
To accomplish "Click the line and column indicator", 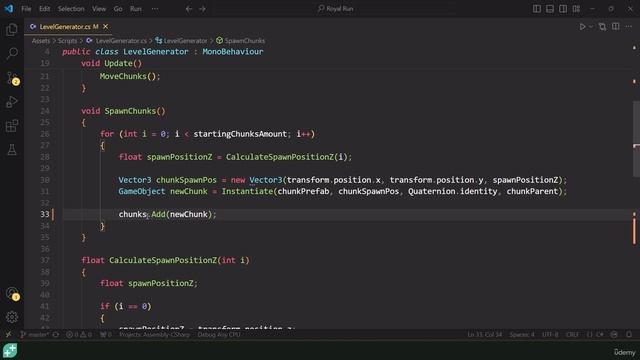I will click(x=484, y=335).
